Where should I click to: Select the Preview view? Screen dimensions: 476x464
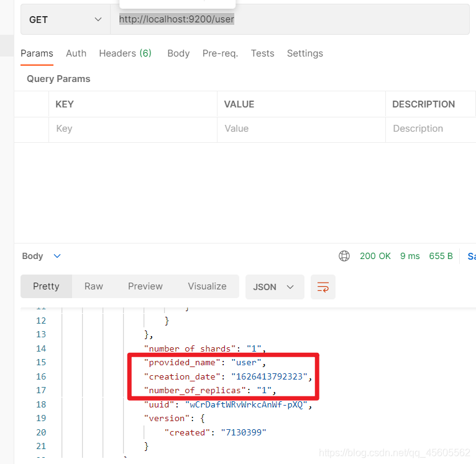click(145, 286)
